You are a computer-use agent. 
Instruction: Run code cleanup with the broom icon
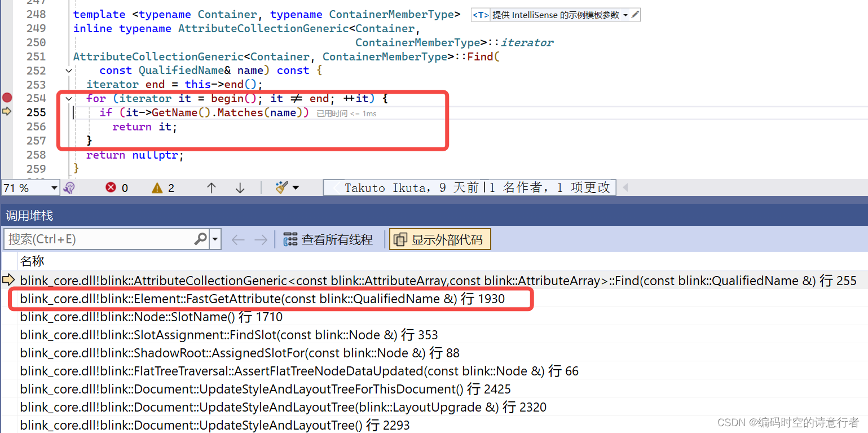(x=282, y=188)
